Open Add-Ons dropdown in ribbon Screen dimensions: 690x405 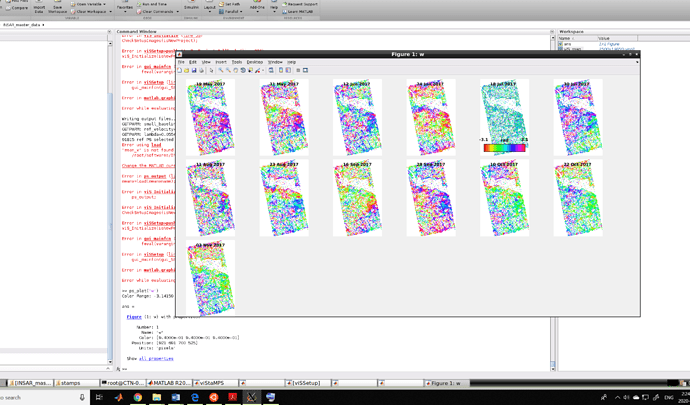(257, 8)
